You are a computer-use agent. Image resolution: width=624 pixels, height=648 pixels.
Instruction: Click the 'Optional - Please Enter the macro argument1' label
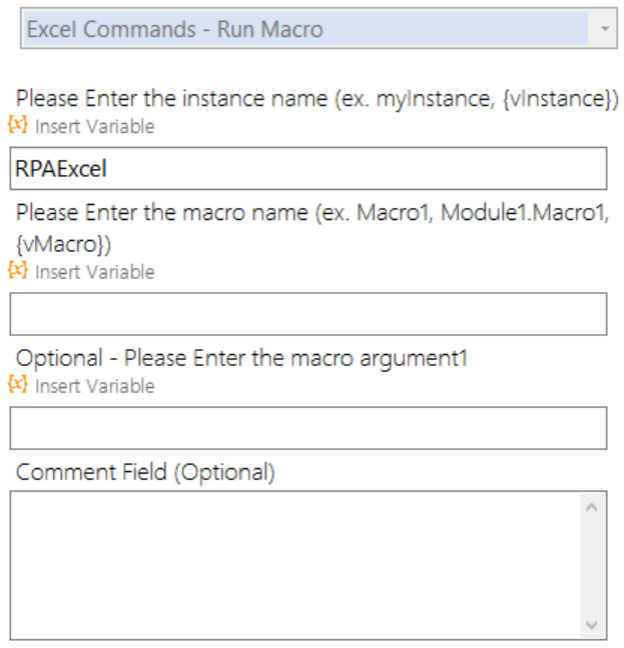click(x=242, y=358)
